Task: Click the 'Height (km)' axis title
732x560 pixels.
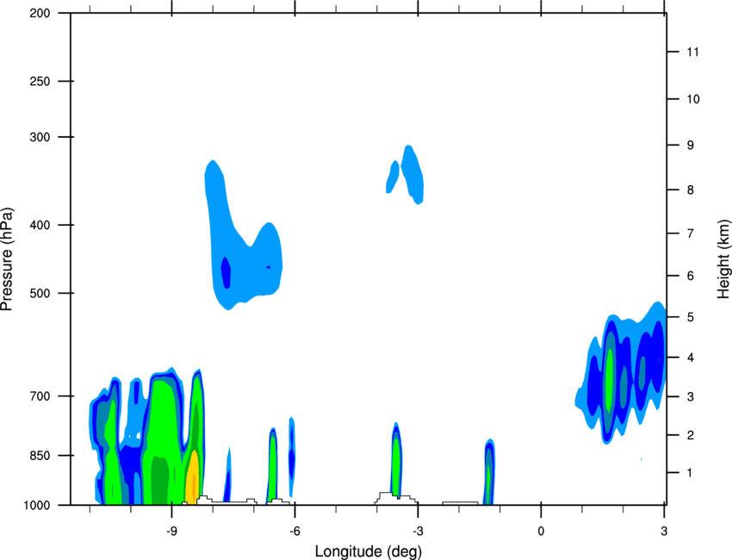Action: (x=723, y=259)
